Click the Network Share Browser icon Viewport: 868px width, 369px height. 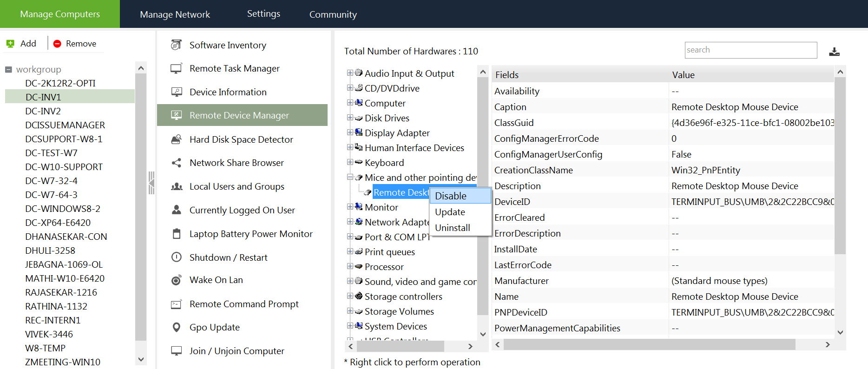[x=176, y=163]
